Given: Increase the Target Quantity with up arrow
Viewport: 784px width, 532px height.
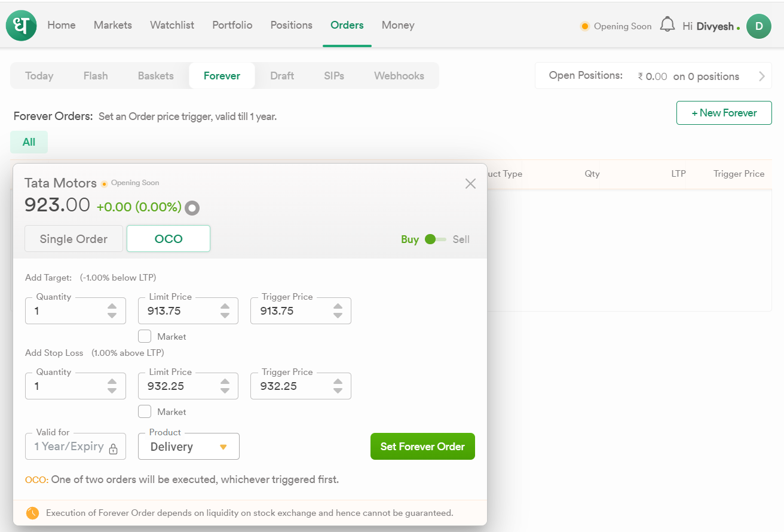Looking at the screenshot, I should 112,306.
